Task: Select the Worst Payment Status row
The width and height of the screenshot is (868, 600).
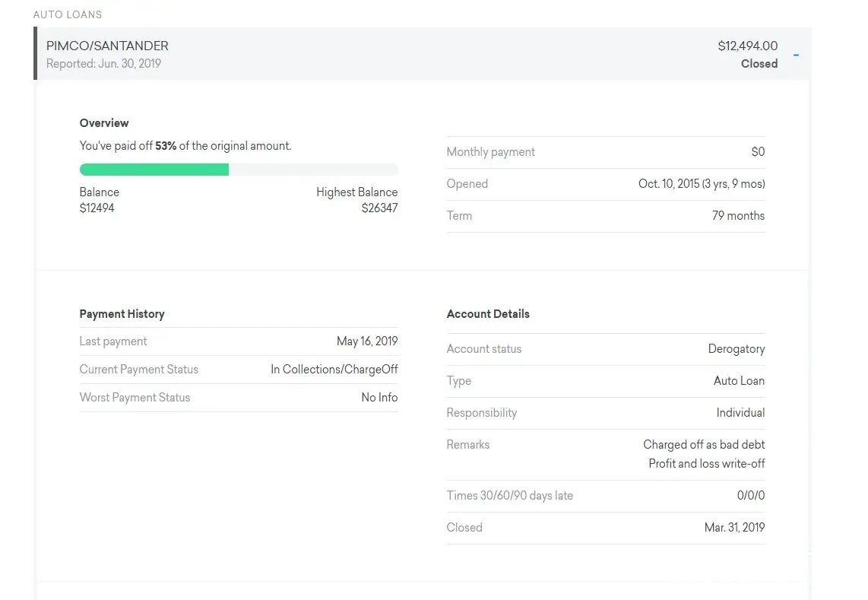Action: (x=238, y=398)
